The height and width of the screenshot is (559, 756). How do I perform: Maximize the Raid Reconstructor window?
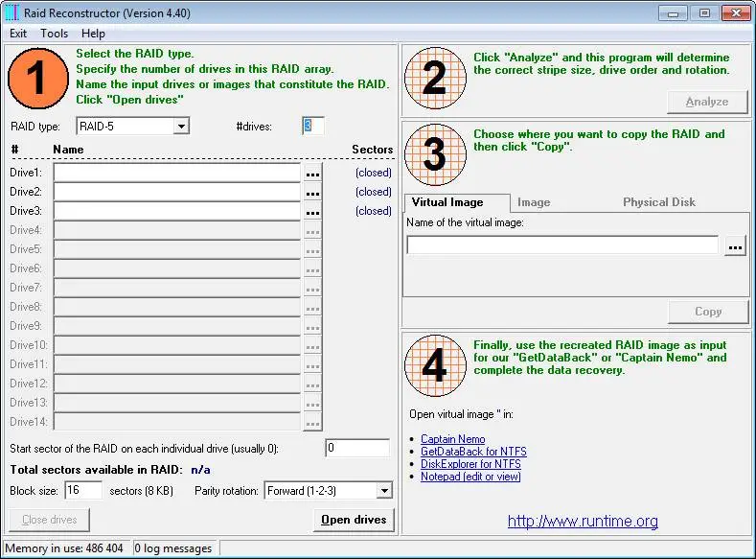click(x=704, y=13)
